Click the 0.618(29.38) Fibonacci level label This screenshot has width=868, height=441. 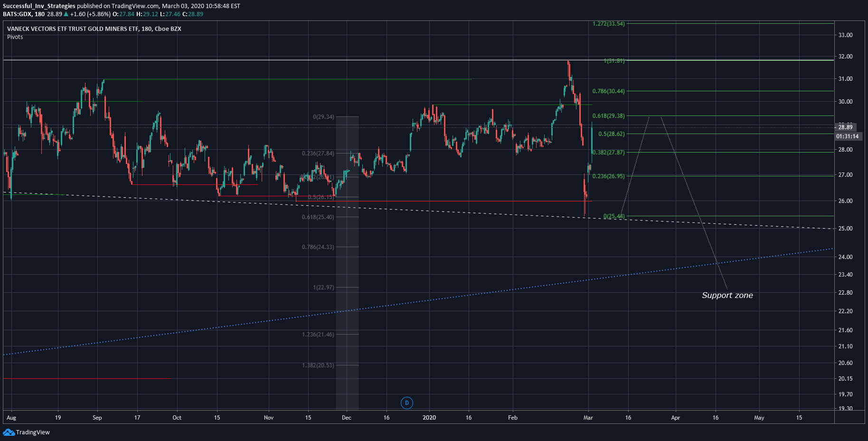(x=608, y=116)
